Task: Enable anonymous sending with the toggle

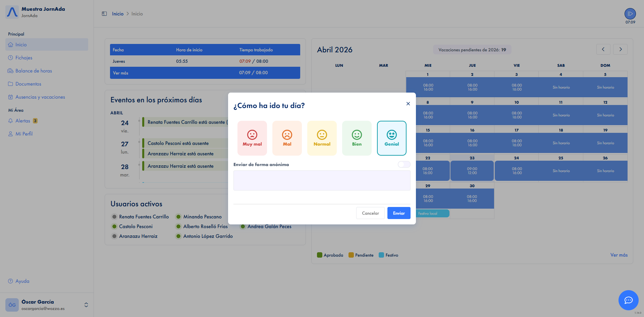Action: (404, 164)
